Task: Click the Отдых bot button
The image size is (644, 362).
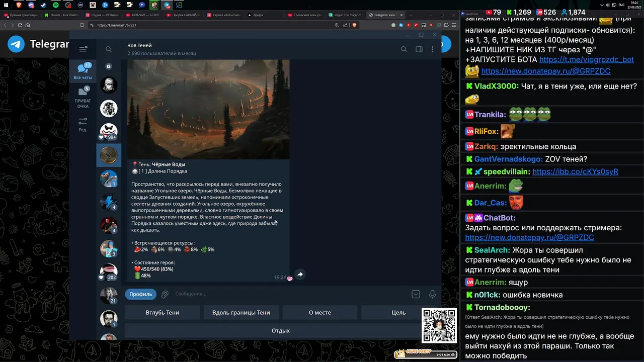Action: pos(280,331)
